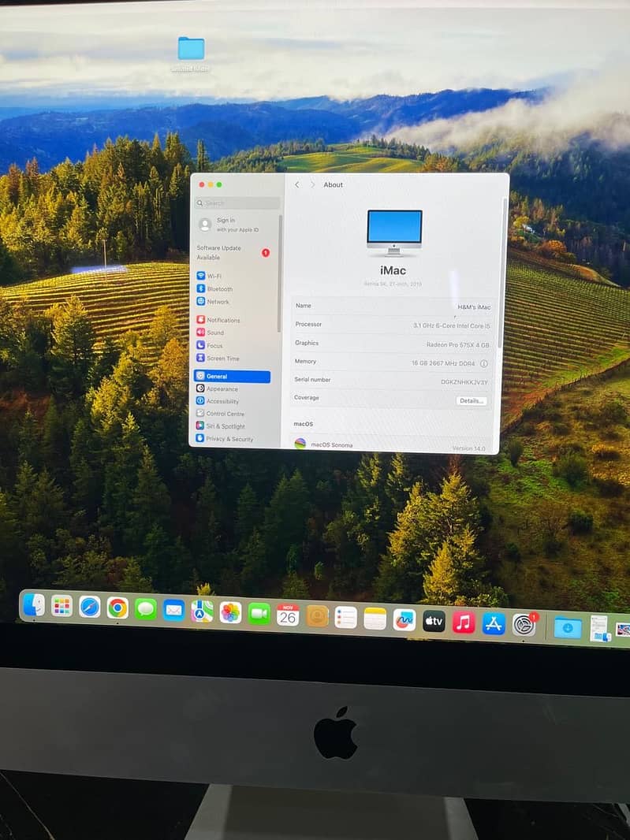Open Music from the Dock
Screen dimensions: 630x840
(x=464, y=623)
